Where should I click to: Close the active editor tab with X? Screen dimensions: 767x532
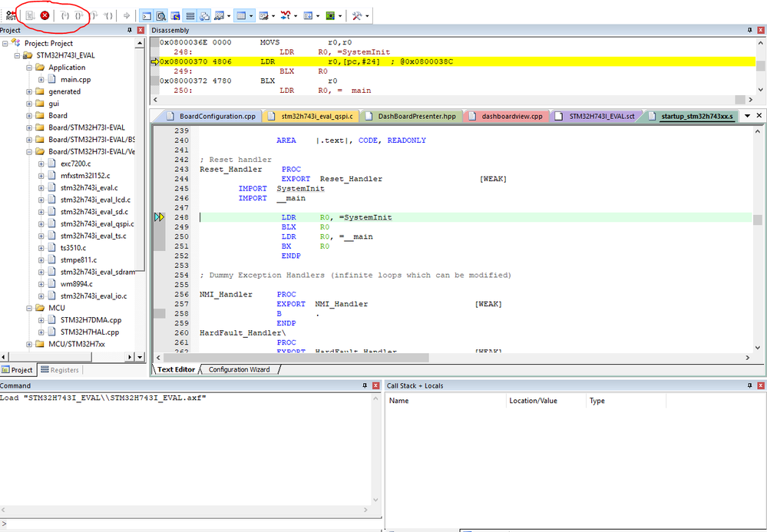pyautogui.click(x=759, y=116)
